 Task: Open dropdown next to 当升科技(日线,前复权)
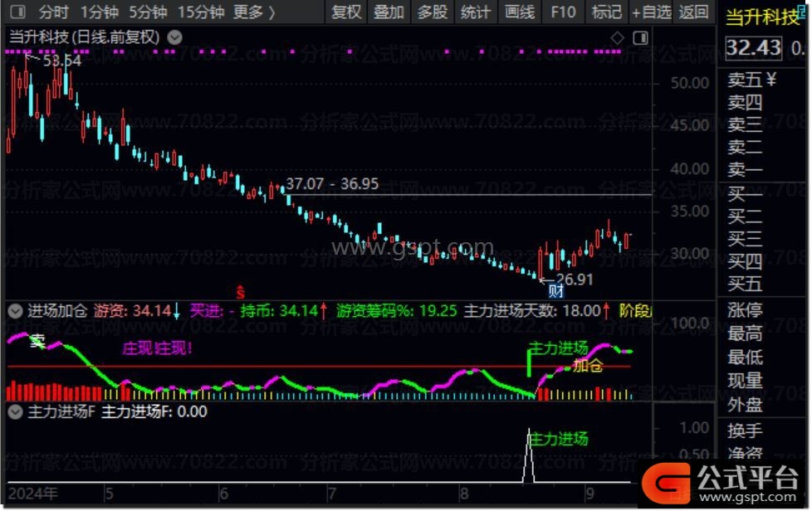point(174,37)
